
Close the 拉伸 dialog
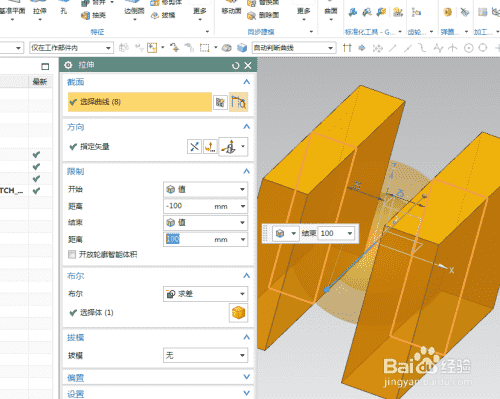coord(248,66)
